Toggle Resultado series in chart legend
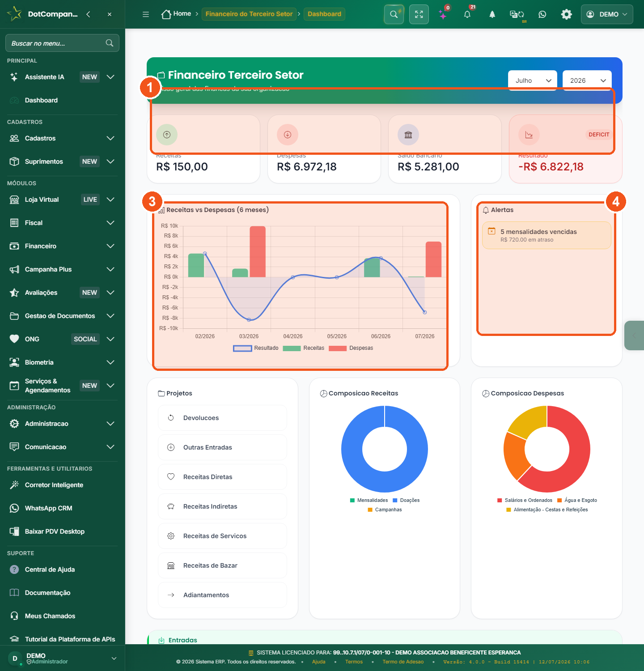The width and height of the screenshot is (644, 671). click(x=256, y=348)
